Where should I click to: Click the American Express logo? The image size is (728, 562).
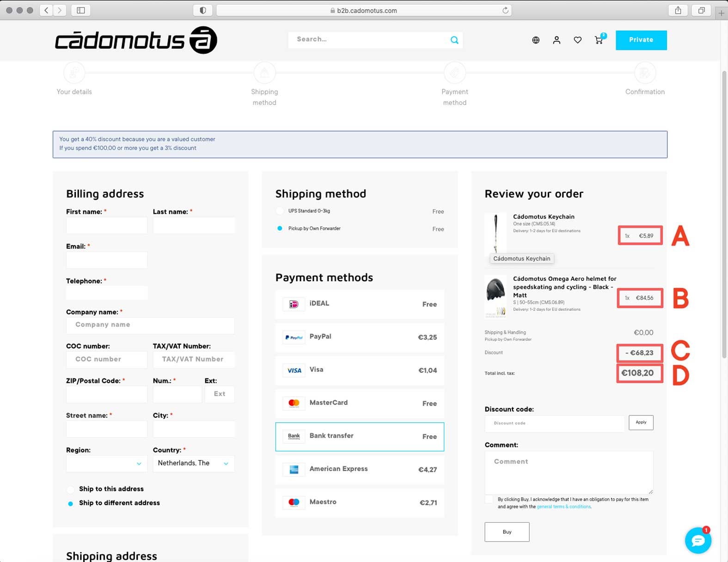(x=294, y=469)
